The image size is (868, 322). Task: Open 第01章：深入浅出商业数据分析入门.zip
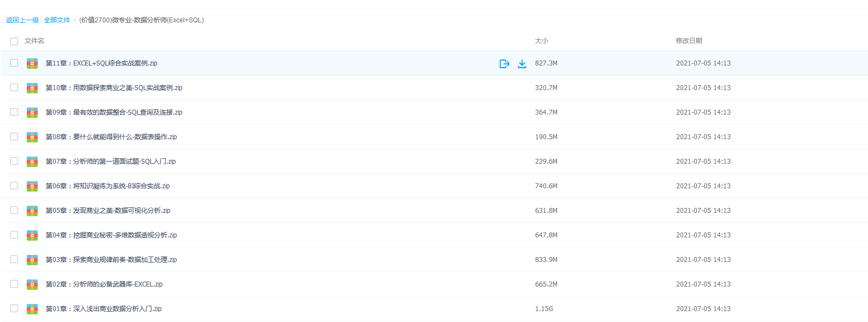pyautogui.click(x=104, y=309)
